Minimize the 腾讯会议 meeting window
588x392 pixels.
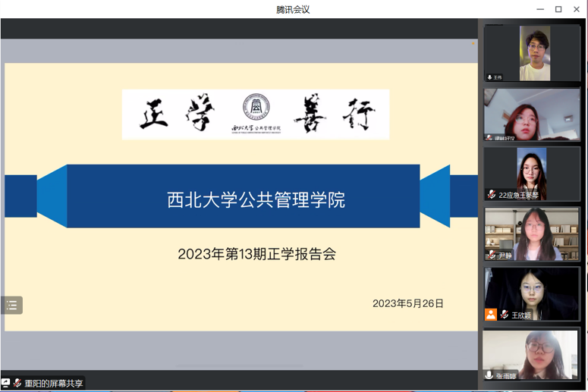click(x=539, y=9)
